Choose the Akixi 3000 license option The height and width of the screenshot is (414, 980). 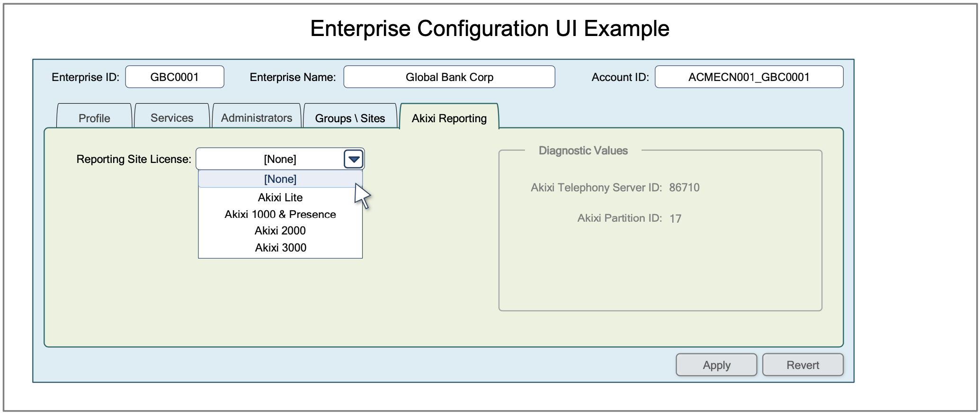click(280, 248)
